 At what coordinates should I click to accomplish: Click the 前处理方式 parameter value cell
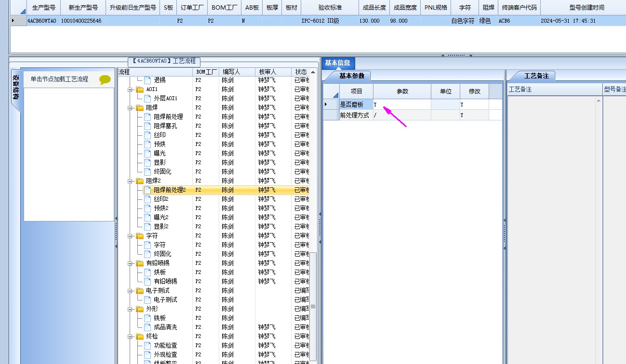tap(402, 115)
